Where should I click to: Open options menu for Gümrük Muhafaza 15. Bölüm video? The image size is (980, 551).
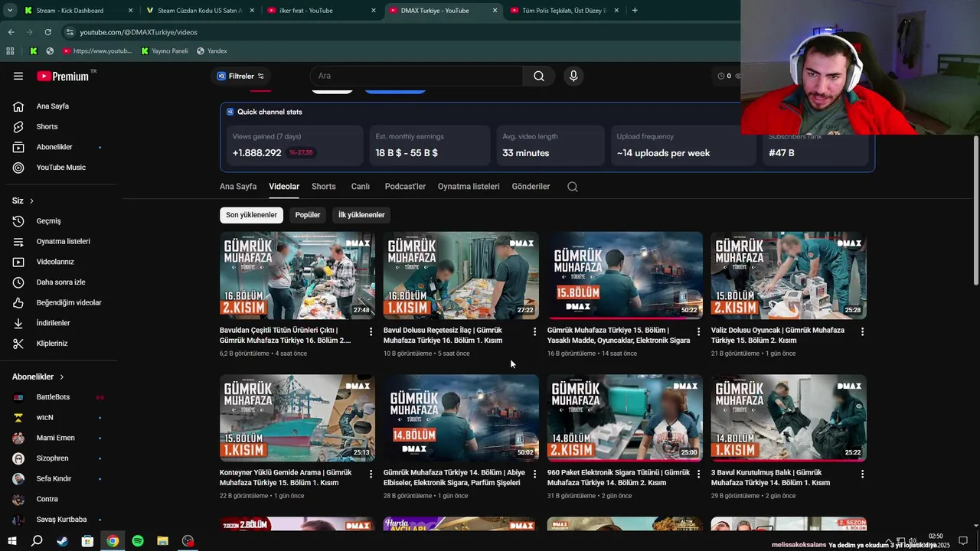(x=698, y=331)
